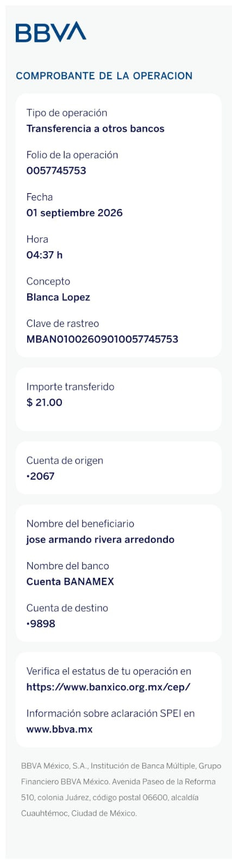The image size is (232, 868).
Task: Click the Importe transferido label
Action: (x=70, y=387)
